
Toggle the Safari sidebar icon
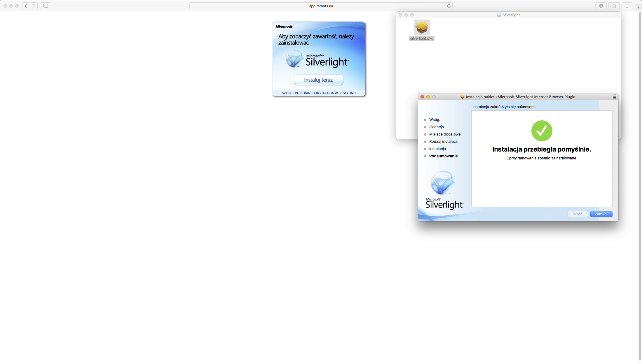click(46, 6)
